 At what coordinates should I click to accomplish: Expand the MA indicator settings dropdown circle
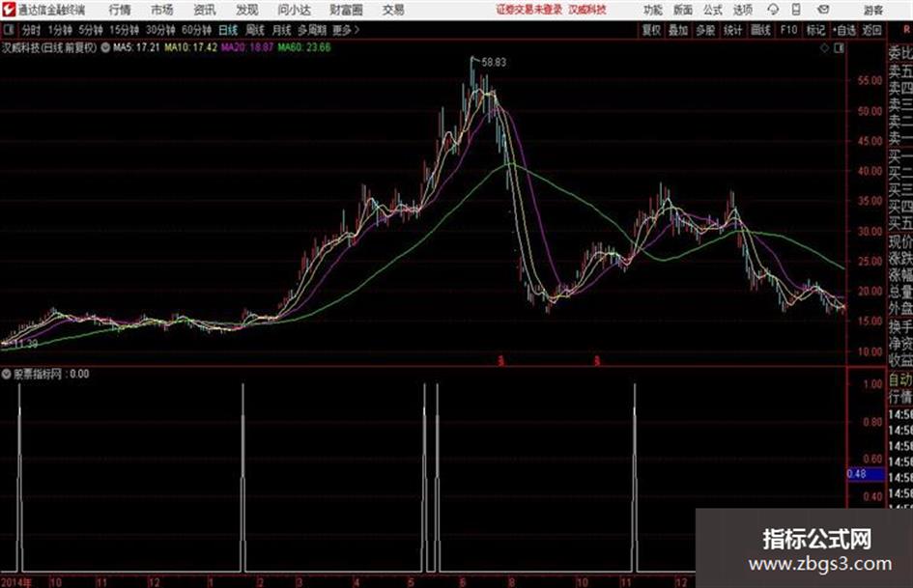105,47
